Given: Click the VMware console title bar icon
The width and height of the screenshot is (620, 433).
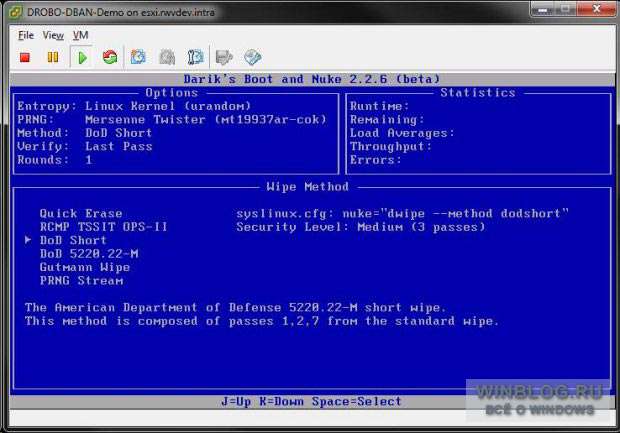Looking at the screenshot, I should pyautogui.click(x=15, y=12).
